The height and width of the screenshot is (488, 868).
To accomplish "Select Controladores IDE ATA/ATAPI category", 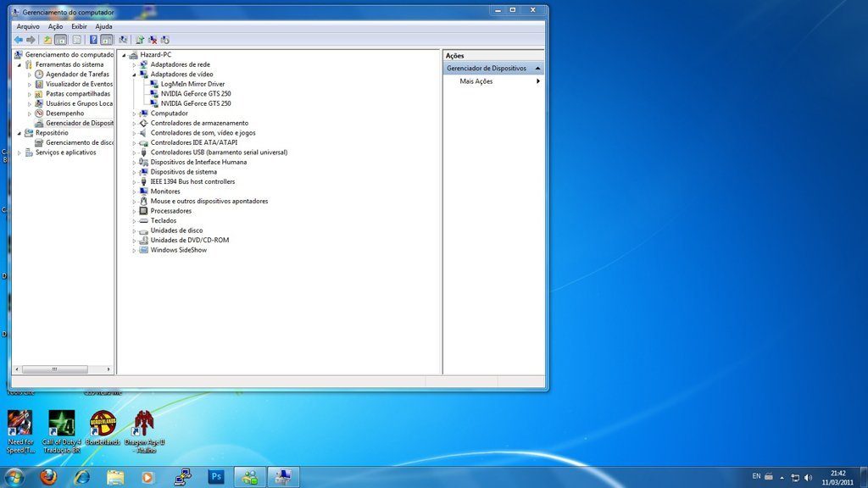I will pos(194,142).
